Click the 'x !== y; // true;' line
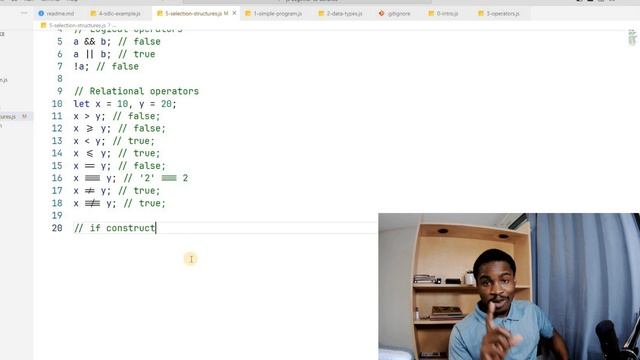640x360 pixels. click(x=120, y=203)
